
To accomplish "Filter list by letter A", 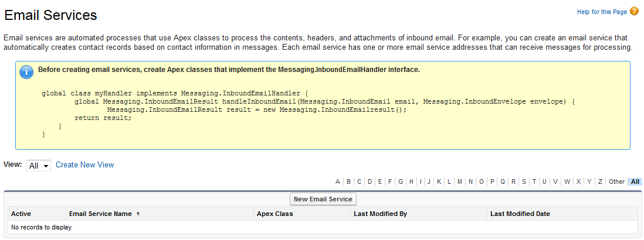I will [x=338, y=181].
